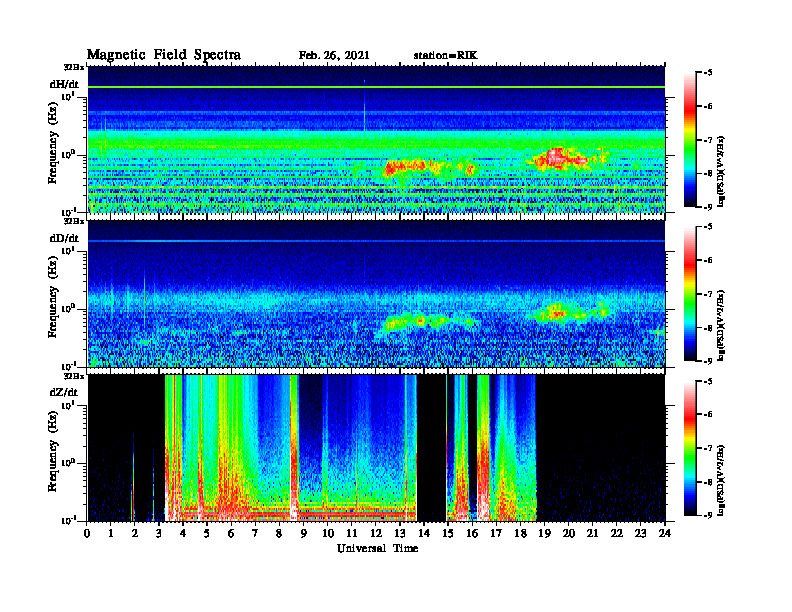The height and width of the screenshot is (612, 792).
Task: Click the color scale bar beside dZ/dt panel
Action: 690,448
